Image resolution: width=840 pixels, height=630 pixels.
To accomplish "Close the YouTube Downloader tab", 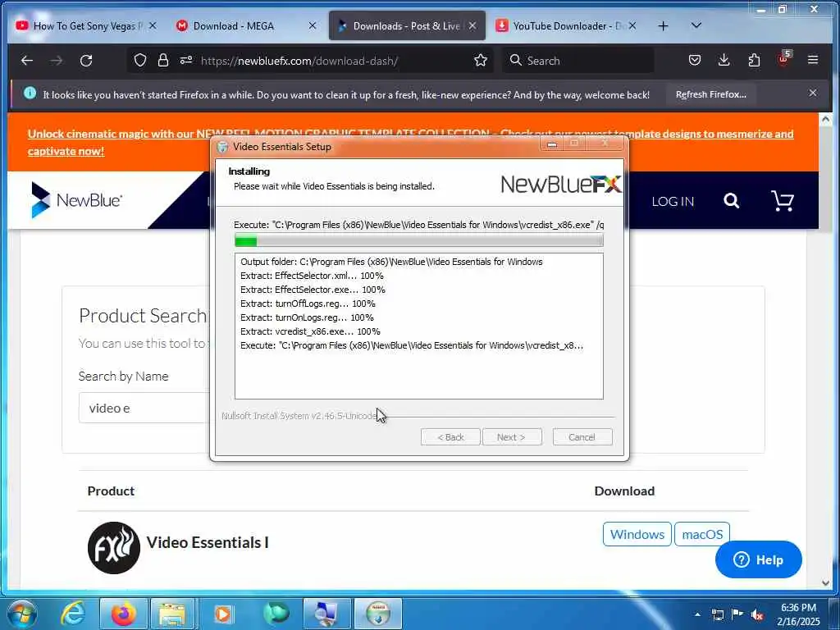I will 632,25.
